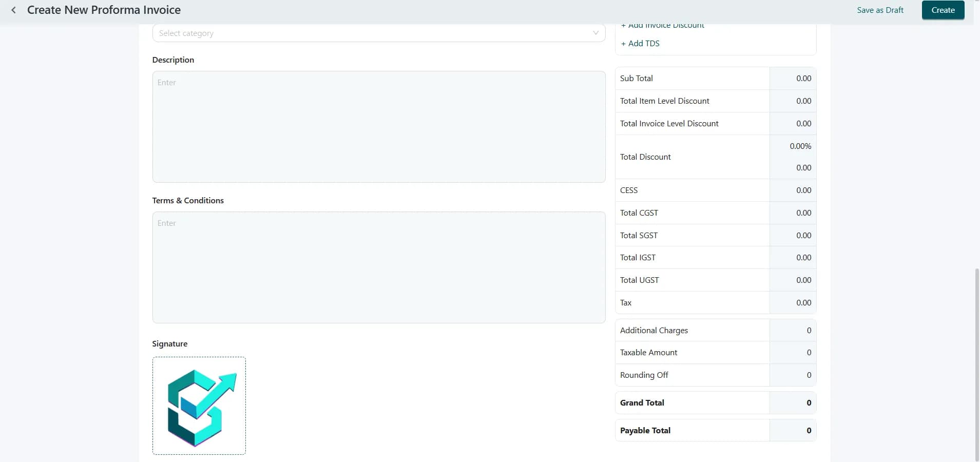Viewport: 980px width, 462px height.
Task: Click the + Add TDS link
Action: [640, 44]
